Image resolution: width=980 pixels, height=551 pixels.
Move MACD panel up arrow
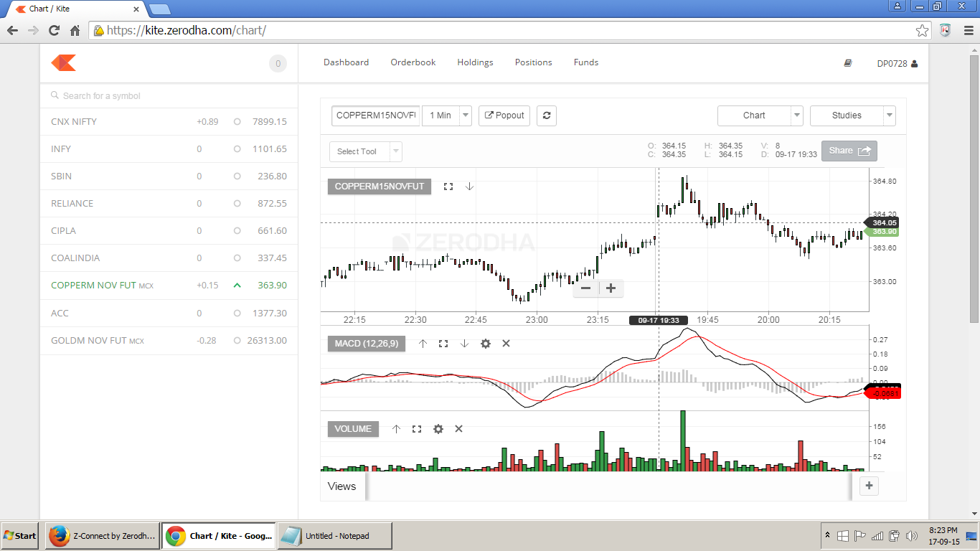[423, 344]
